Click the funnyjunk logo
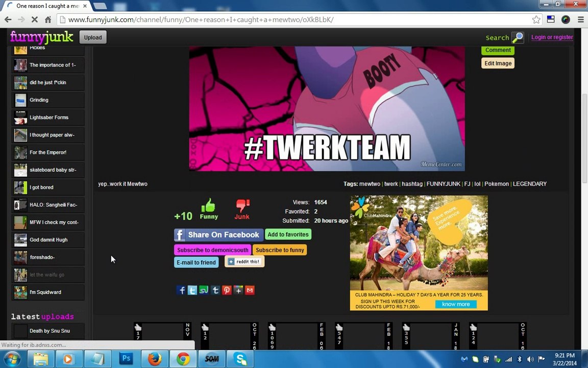Screen dimensions: 588x368 coord(42,37)
